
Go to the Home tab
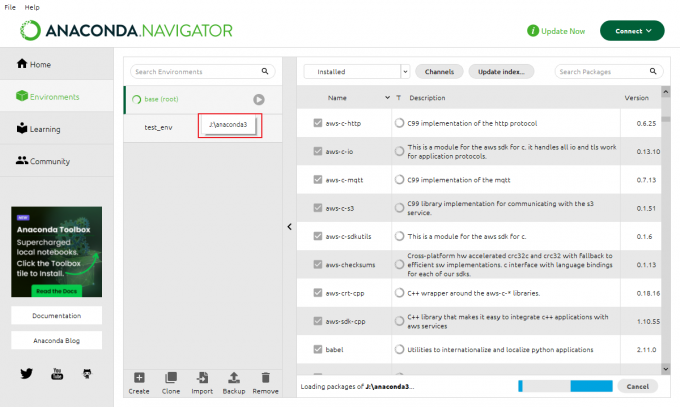(57, 64)
